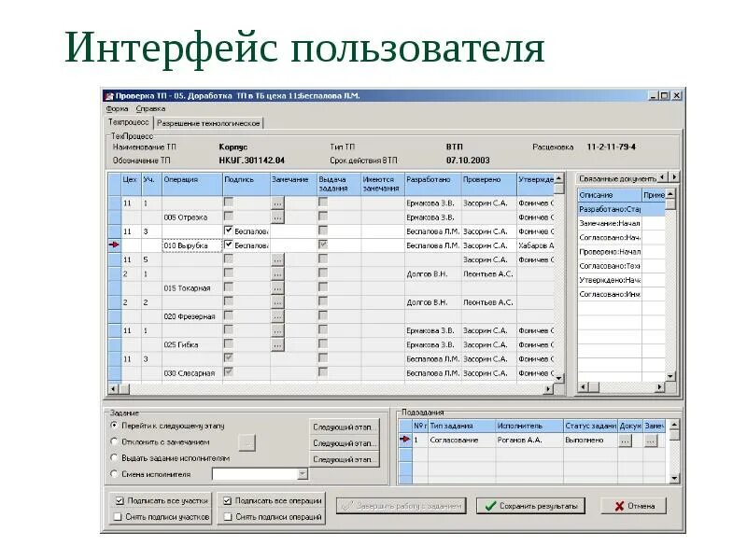Open the Справка menu
Image resolution: width=747 pixels, height=560 pixels.
[x=150, y=109]
